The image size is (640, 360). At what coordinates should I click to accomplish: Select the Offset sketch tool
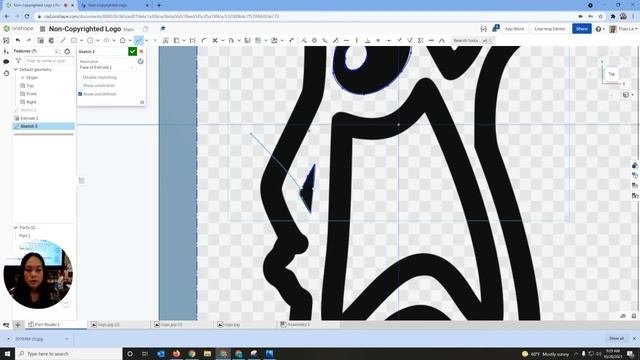(231, 40)
